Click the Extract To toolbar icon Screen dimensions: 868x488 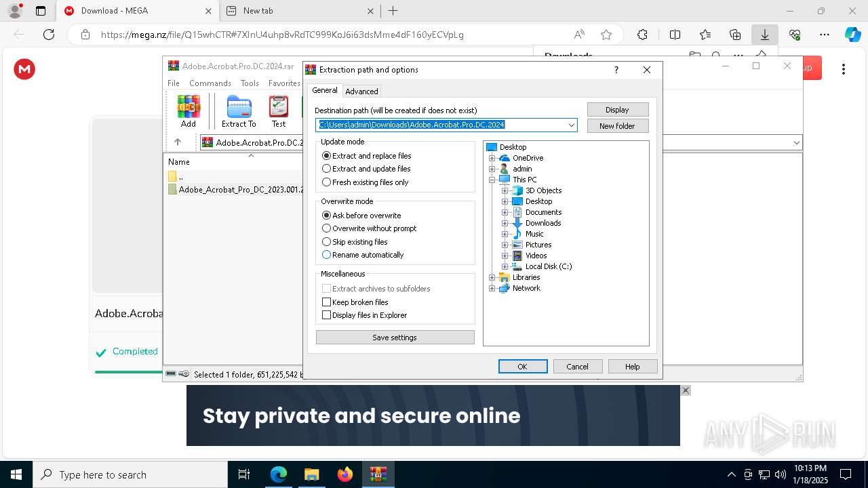(239, 112)
